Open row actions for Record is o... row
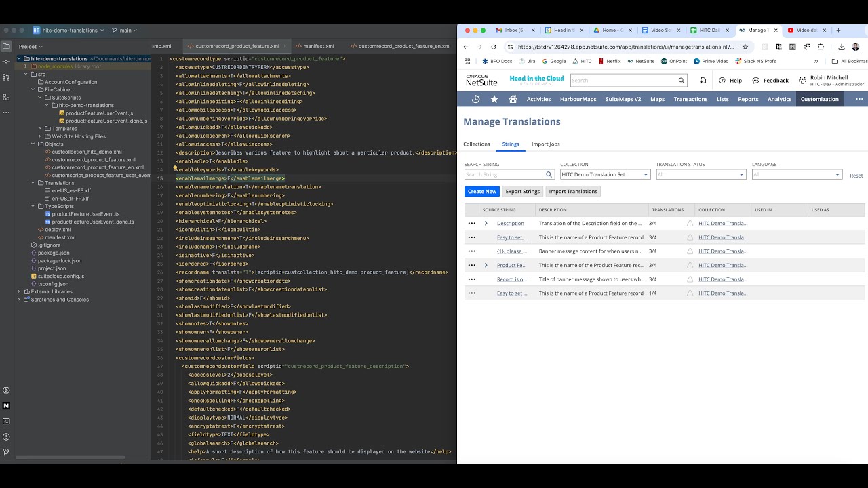Viewport: 868px width, 488px height. pos(471,279)
